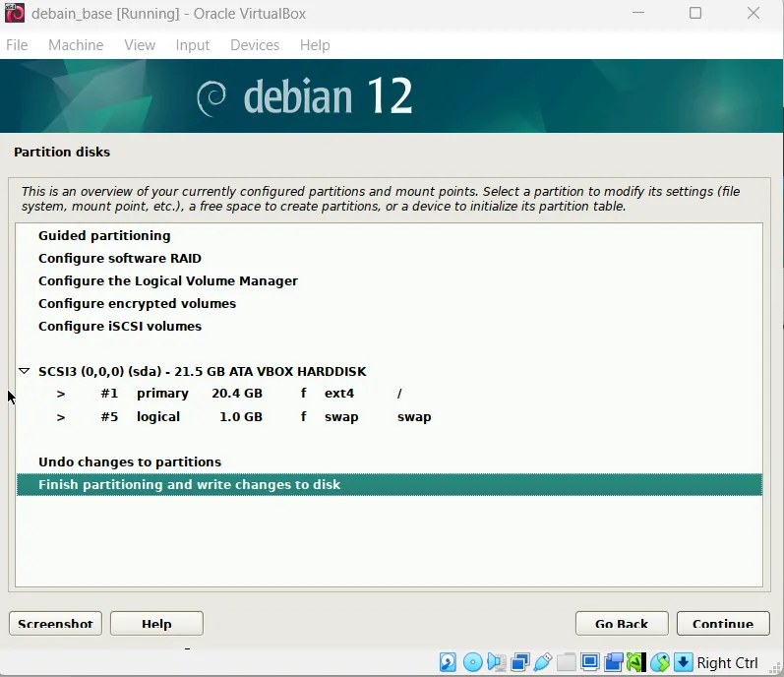Click the shared folders status icon
This screenshot has width=784, height=677.
pos(566,662)
